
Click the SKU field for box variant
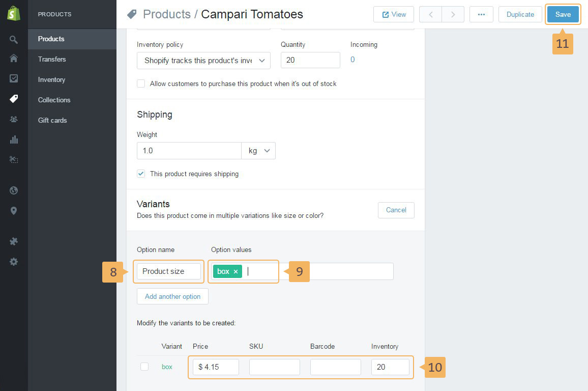(x=274, y=367)
